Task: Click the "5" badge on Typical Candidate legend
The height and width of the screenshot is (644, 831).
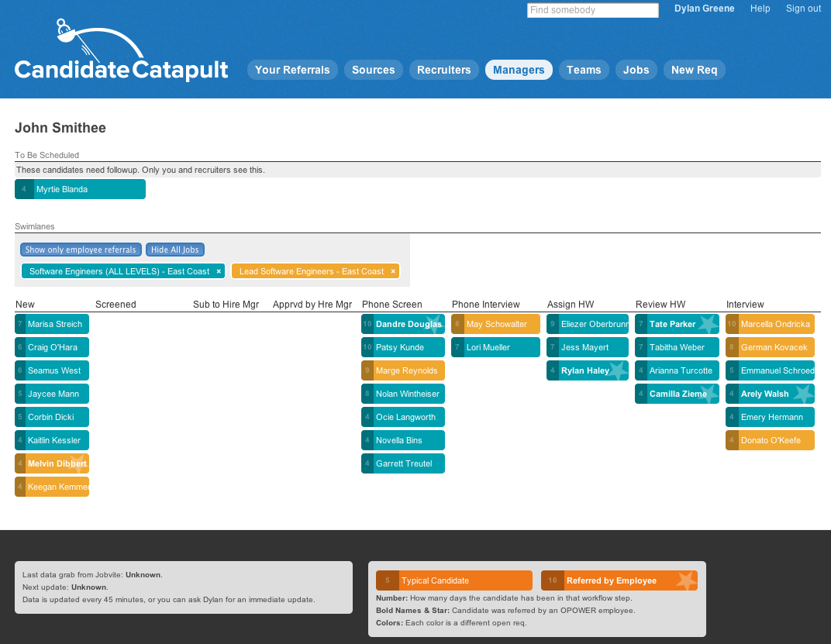Action: [387, 580]
